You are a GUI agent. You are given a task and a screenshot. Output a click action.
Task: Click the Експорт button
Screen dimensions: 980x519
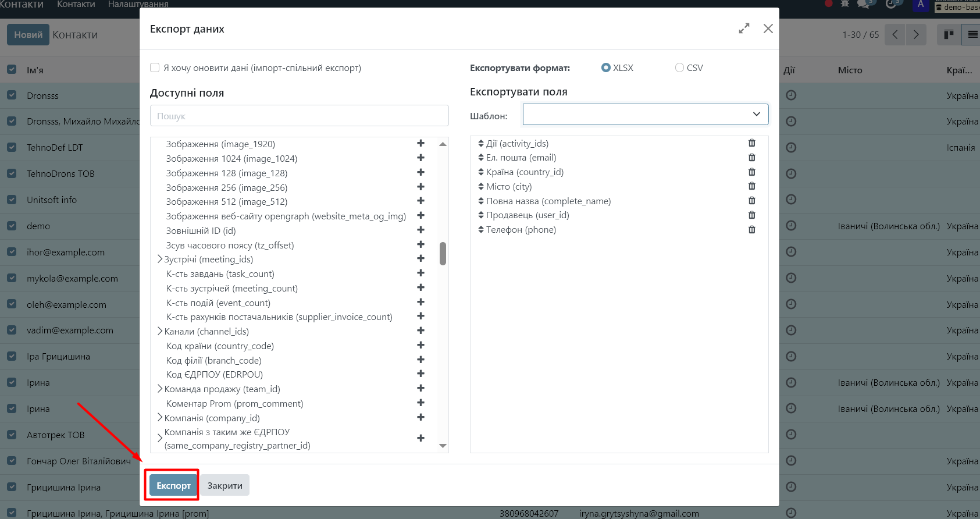pos(173,486)
